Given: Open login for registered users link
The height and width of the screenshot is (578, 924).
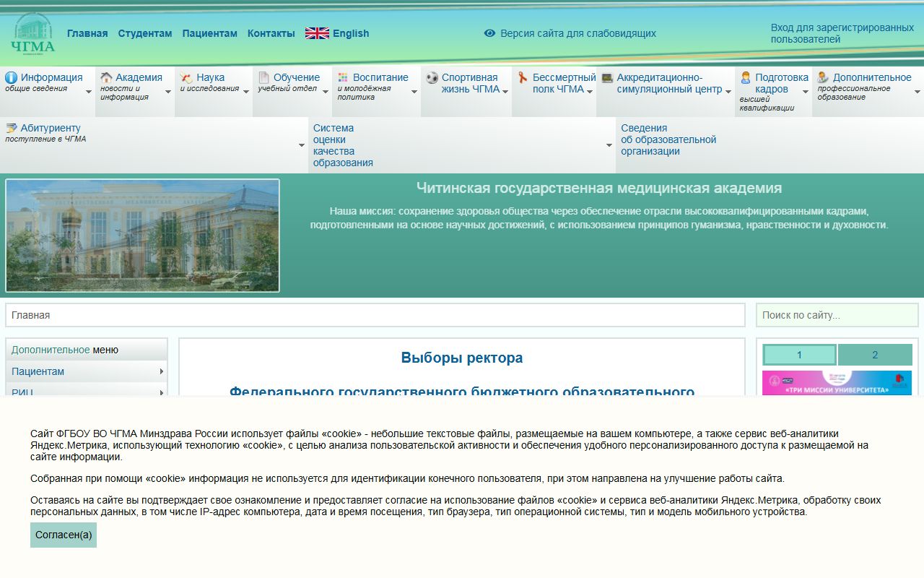Looking at the screenshot, I should pyautogui.click(x=842, y=33).
